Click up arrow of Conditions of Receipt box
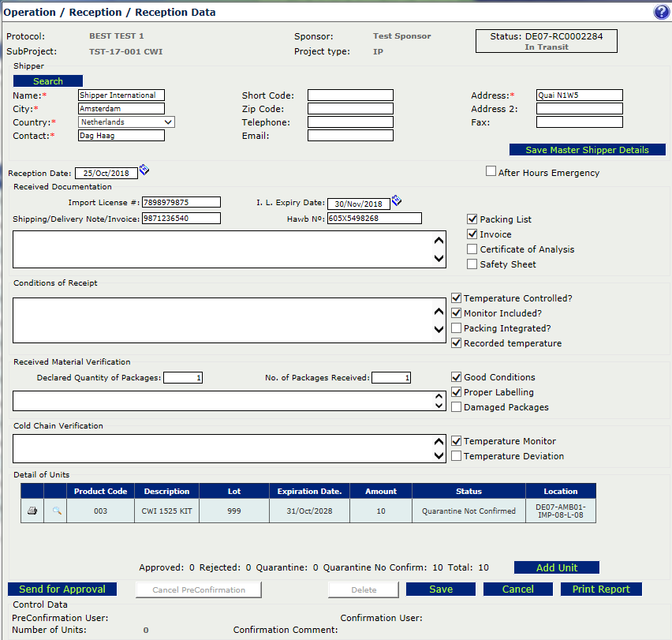 pos(439,312)
